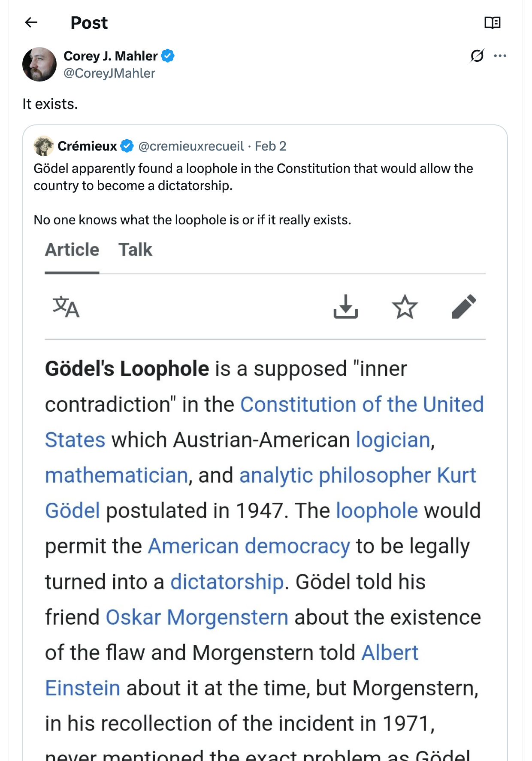Click Corey J. Mahler's verified badge
This screenshot has height=761, width=532.
(x=168, y=55)
